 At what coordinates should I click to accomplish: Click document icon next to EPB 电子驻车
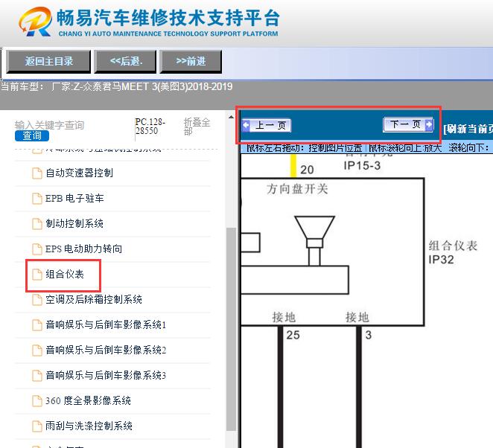point(37,199)
